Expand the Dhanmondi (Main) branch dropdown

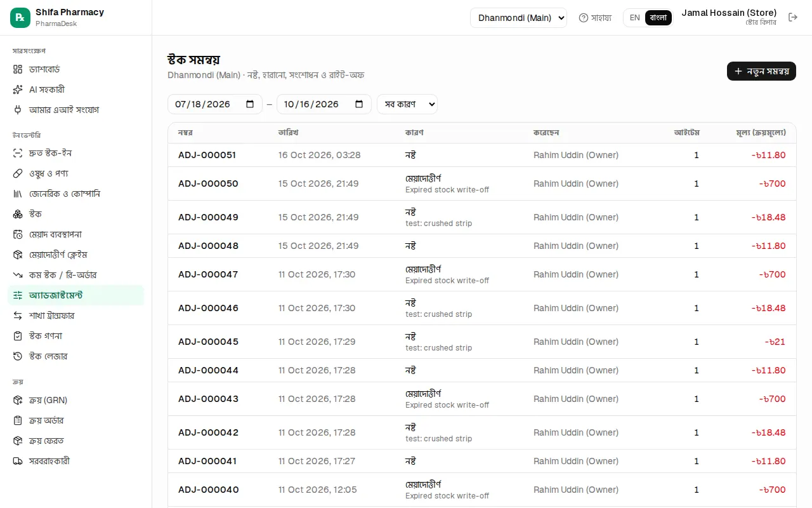(518, 18)
